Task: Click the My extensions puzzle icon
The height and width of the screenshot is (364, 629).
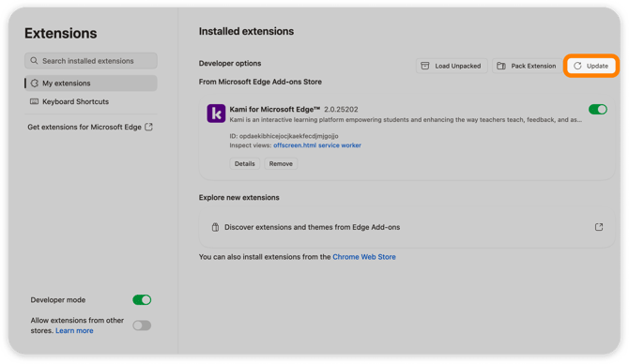Action: click(x=35, y=83)
